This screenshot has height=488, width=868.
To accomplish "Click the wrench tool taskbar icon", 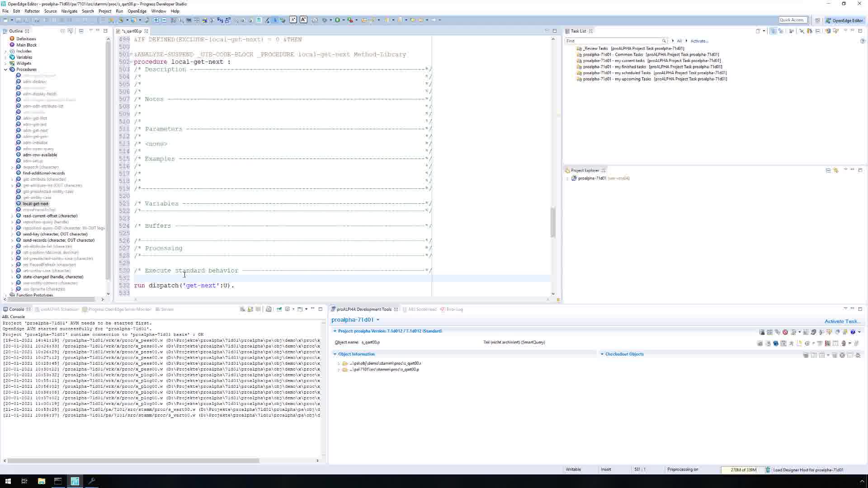I will click(92, 481).
